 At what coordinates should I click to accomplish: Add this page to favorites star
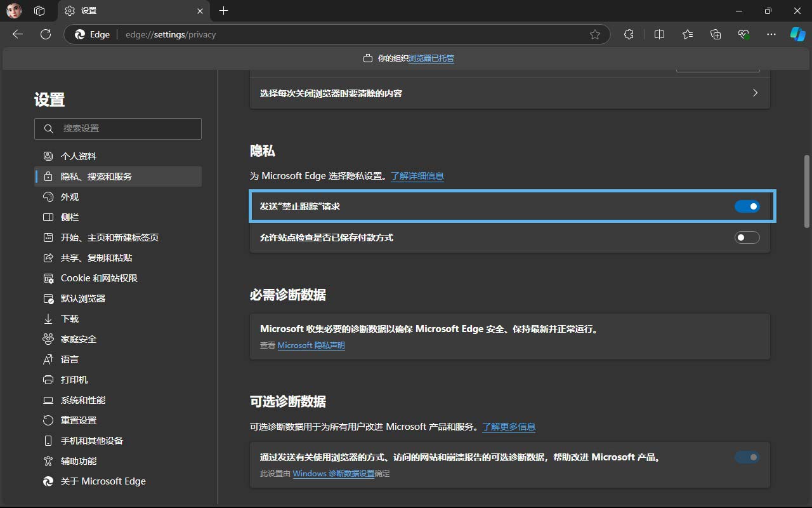(x=595, y=34)
